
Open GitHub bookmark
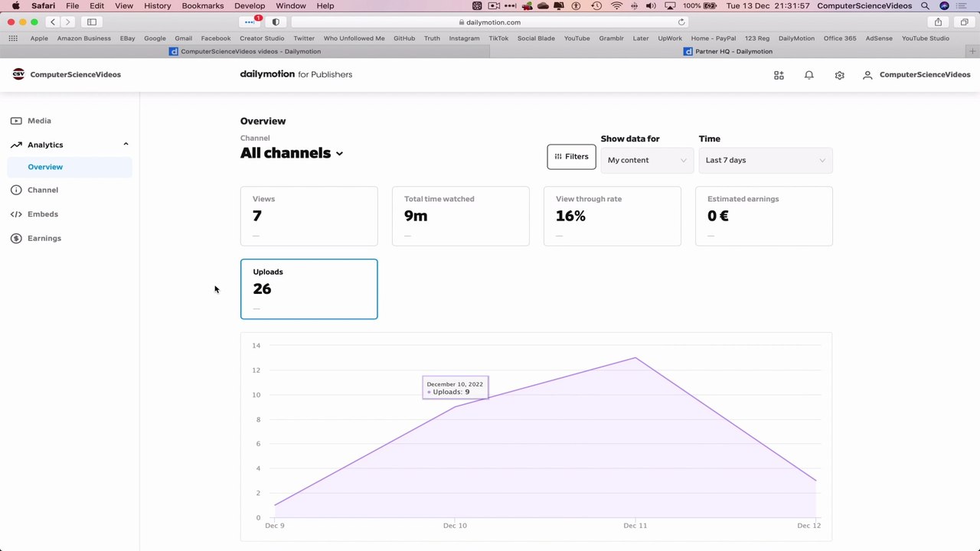pyautogui.click(x=404, y=38)
